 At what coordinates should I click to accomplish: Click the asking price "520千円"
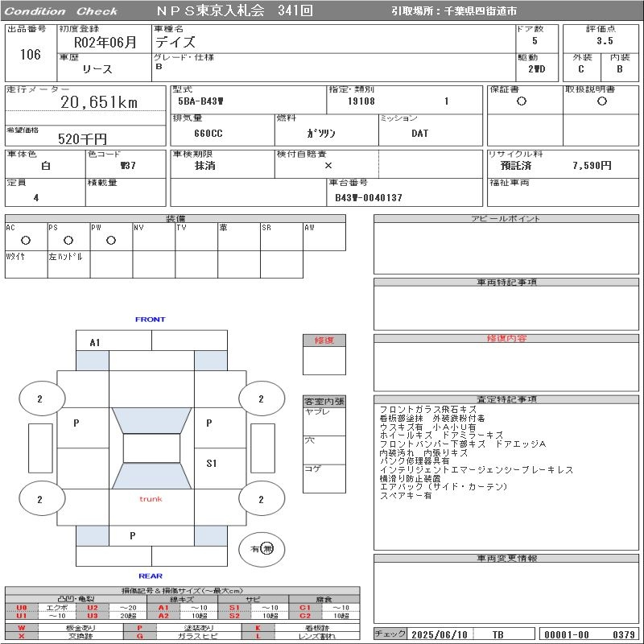[82, 138]
